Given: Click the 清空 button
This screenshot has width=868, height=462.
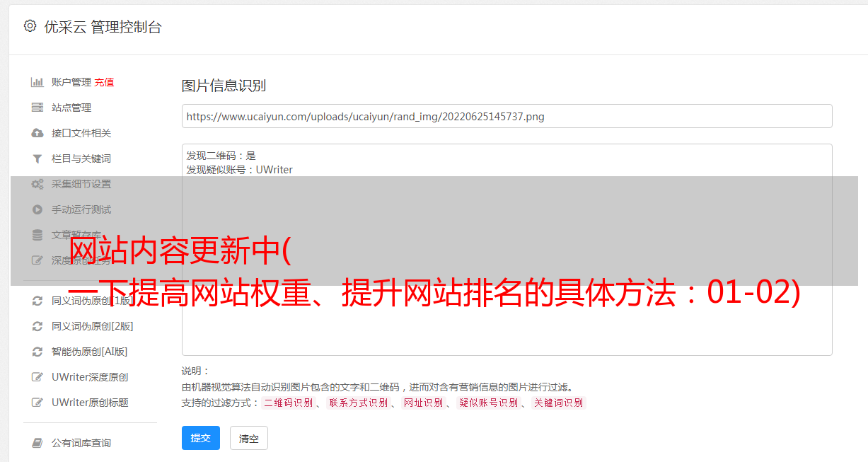Looking at the screenshot, I should [x=249, y=439].
